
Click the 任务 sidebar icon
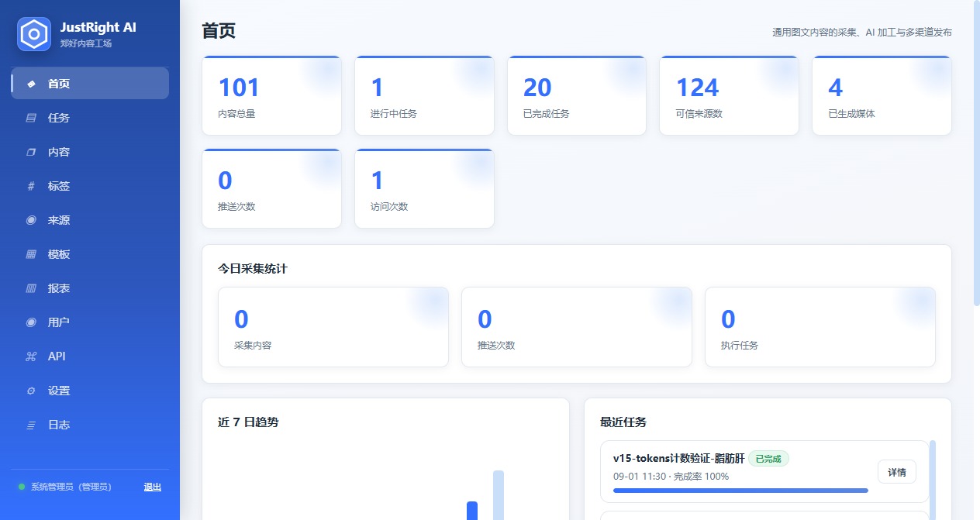31,118
